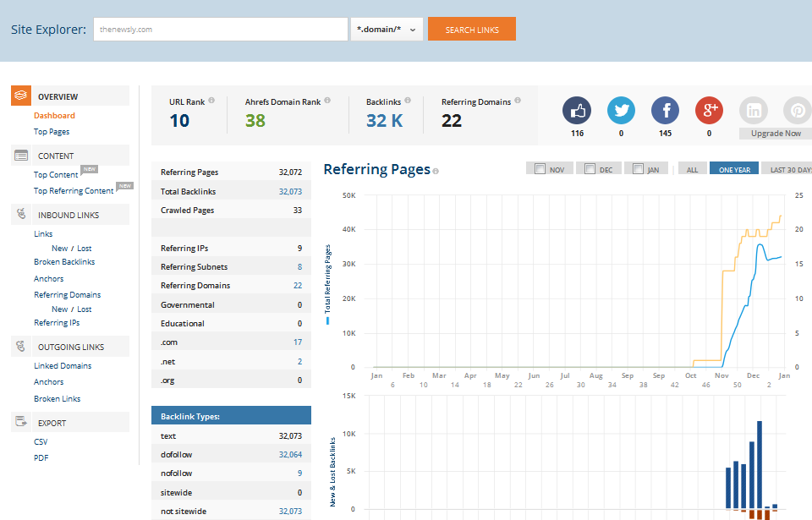Toggle the NOV checkbox

[x=540, y=169]
